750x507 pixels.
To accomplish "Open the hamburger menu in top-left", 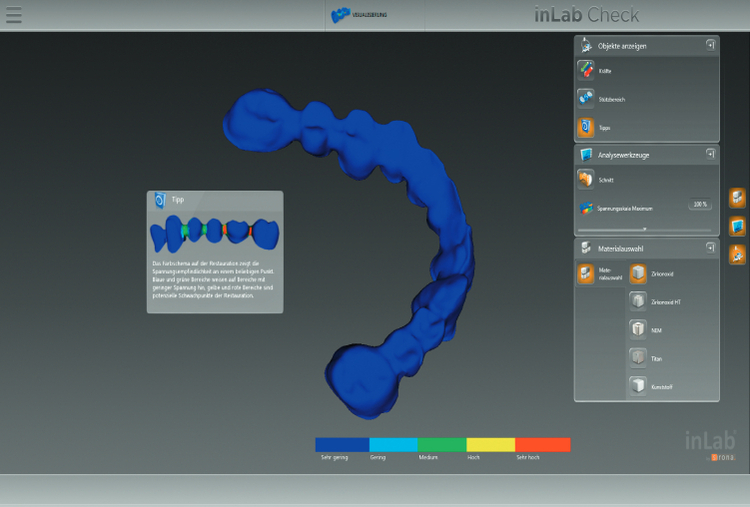I will click(x=14, y=16).
